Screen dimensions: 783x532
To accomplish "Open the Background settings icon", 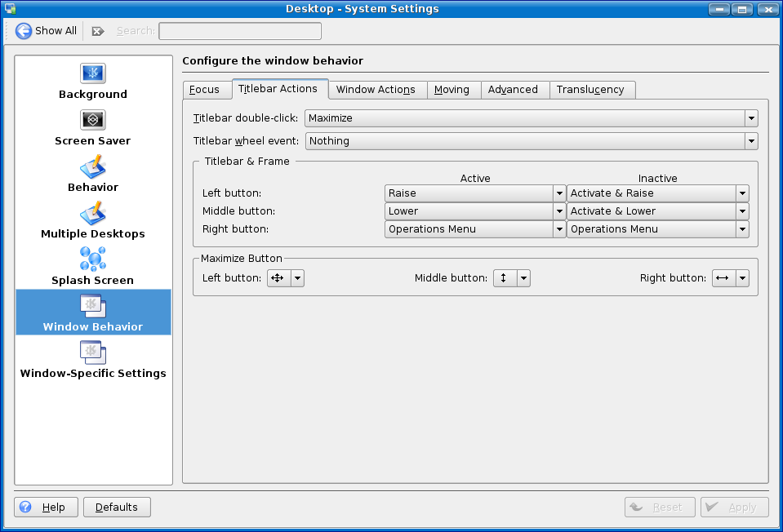I will click(x=92, y=73).
